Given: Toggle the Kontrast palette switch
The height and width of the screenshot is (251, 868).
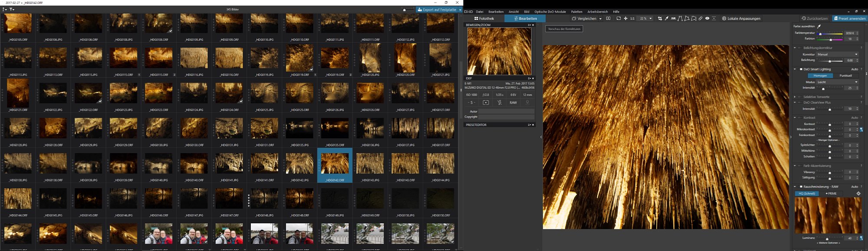Looking at the screenshot, I should click(800, 117).
